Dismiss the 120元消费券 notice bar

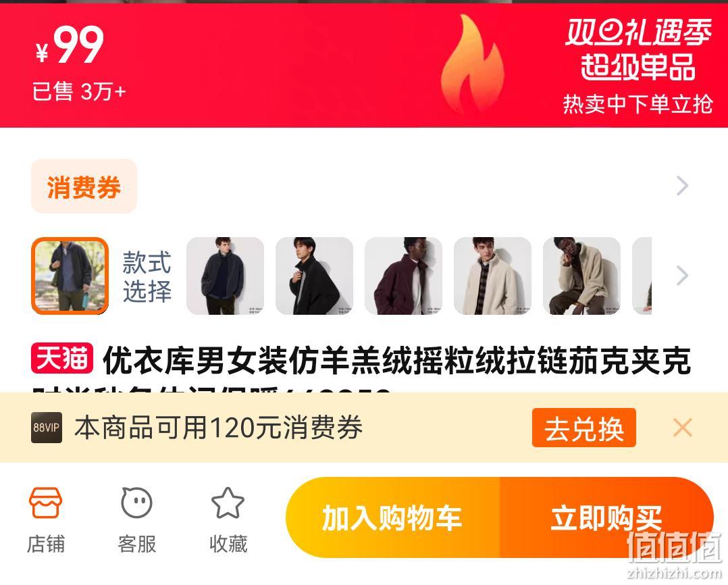point(683,427)
